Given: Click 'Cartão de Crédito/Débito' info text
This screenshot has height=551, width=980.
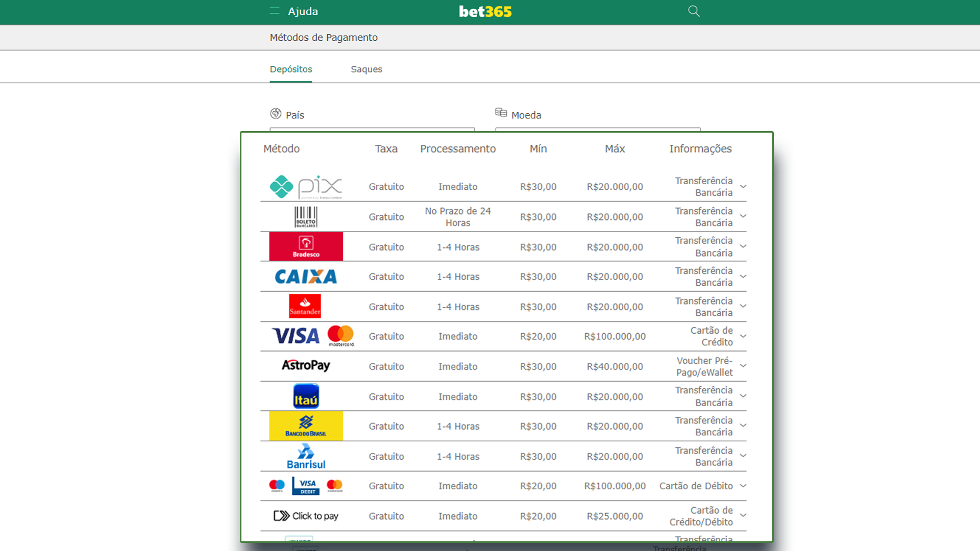Looking at the screenshot, I should (x=701, y=516).
